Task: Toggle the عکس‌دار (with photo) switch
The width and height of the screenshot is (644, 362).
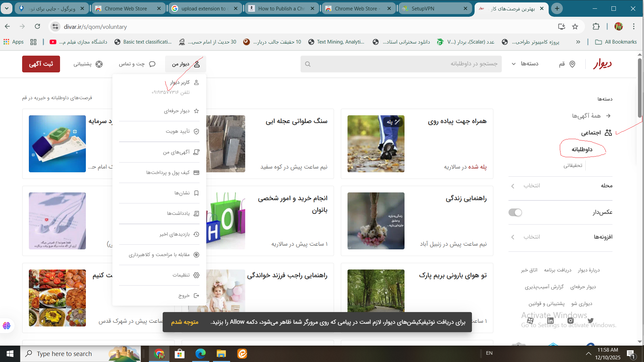Action: (x=515, y=213)
